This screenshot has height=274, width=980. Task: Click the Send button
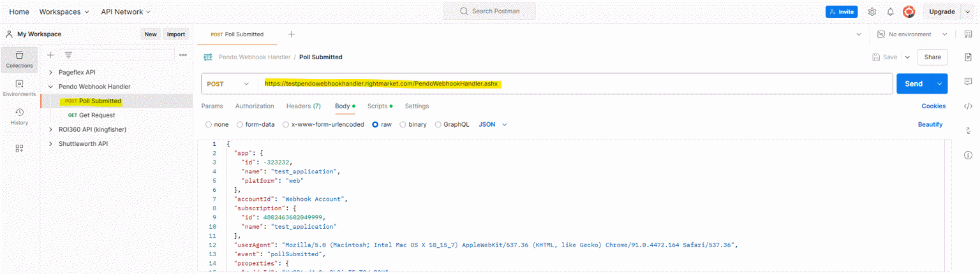(913, 83)
